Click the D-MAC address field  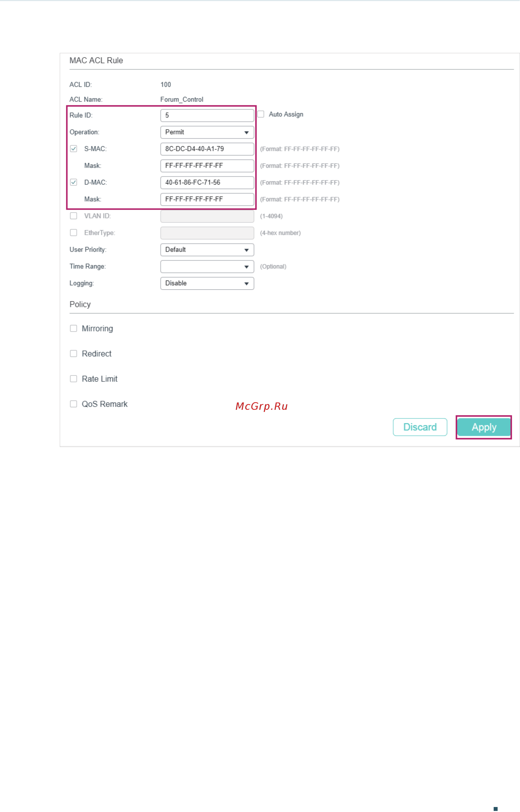click(207, 183)
